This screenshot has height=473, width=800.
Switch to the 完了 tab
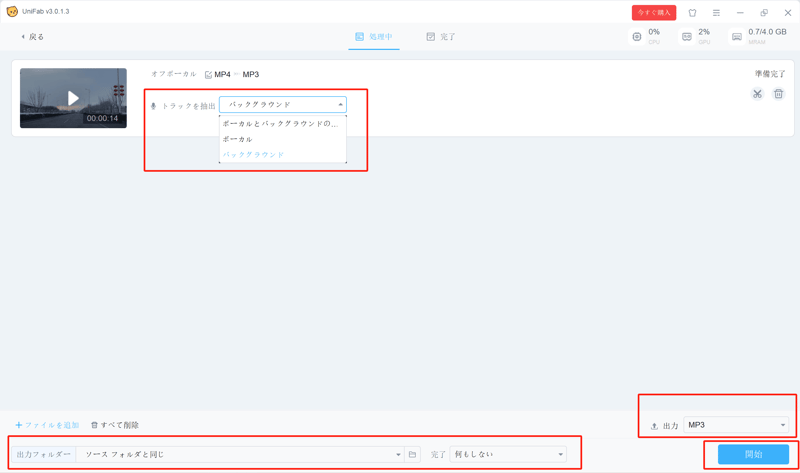440,37
